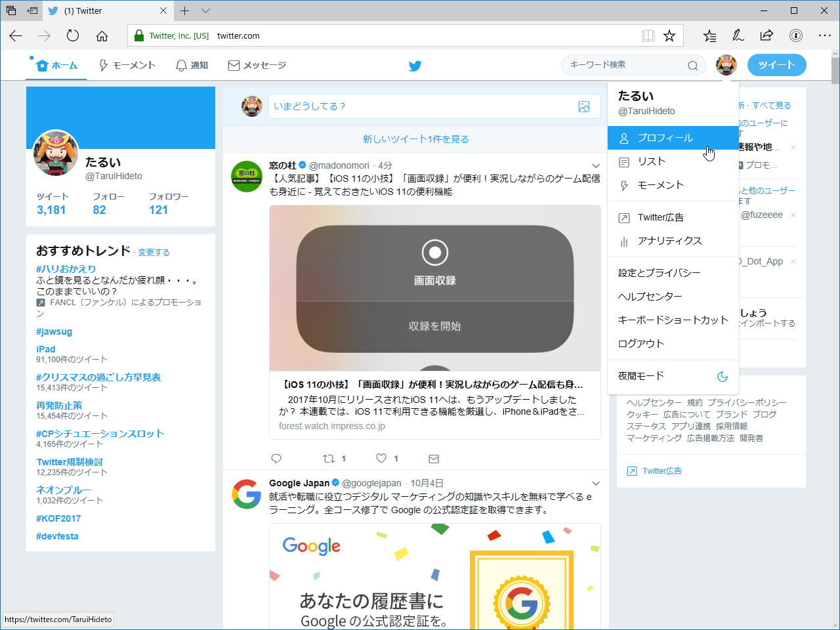Open Twitter home via the bird logo

(415, 66)
